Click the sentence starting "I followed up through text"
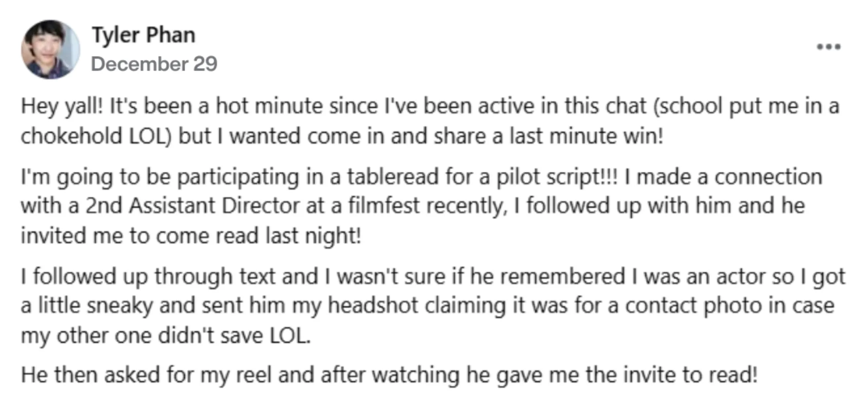This screenshot has width=868, height=403. tap(433, 306)
